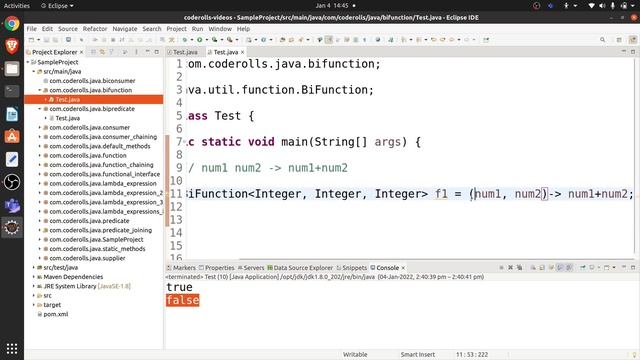640x360 pixels.
Task: Select com.coderolls.java.predicate_joining package
Action: tap(100, 230)
